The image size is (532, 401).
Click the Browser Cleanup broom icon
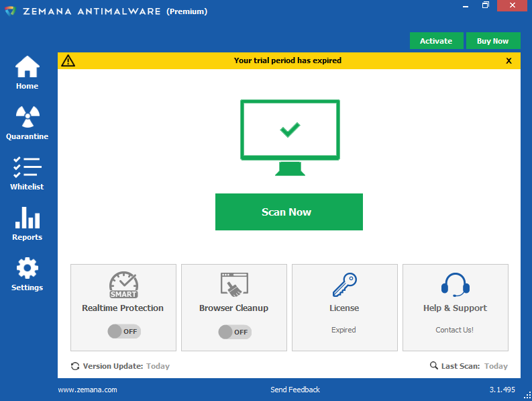[234, 285]
